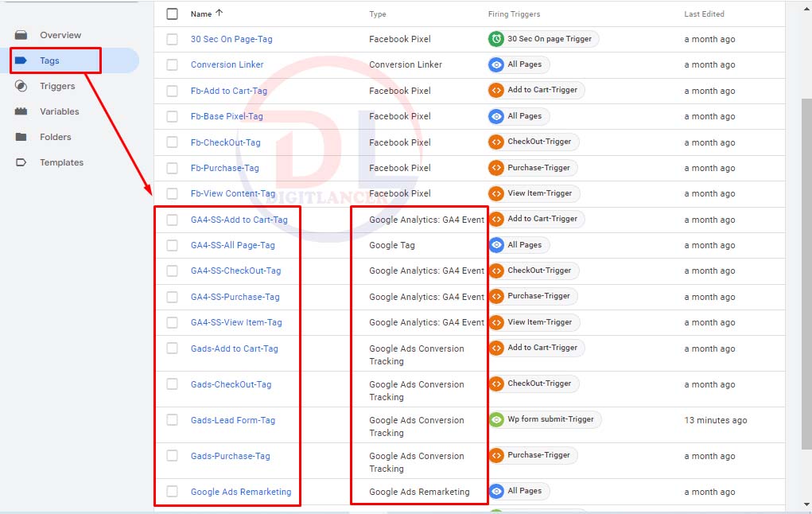Viewport: 812px width, 514px height.
Task: Click the All Pages eye icon in Conversion Linker row
Action: (x=496, y=64)
